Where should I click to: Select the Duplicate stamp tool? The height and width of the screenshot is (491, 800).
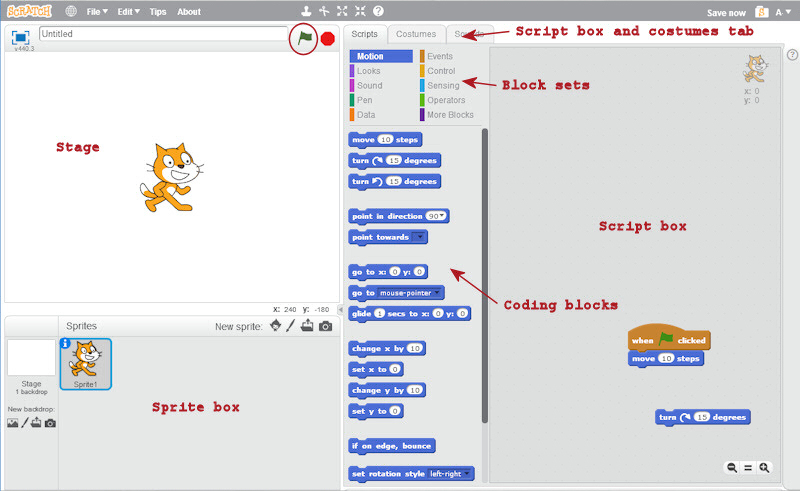click(306, 11)
